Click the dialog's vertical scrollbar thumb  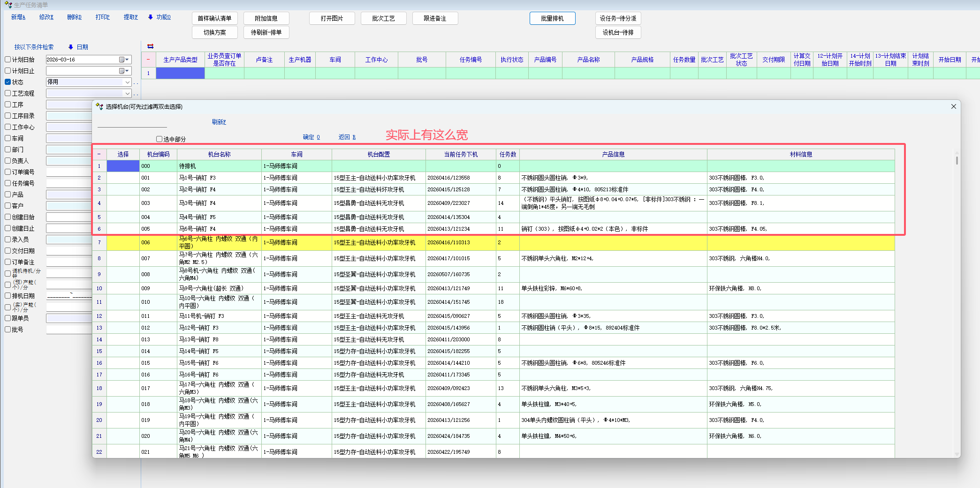point(957,160)
